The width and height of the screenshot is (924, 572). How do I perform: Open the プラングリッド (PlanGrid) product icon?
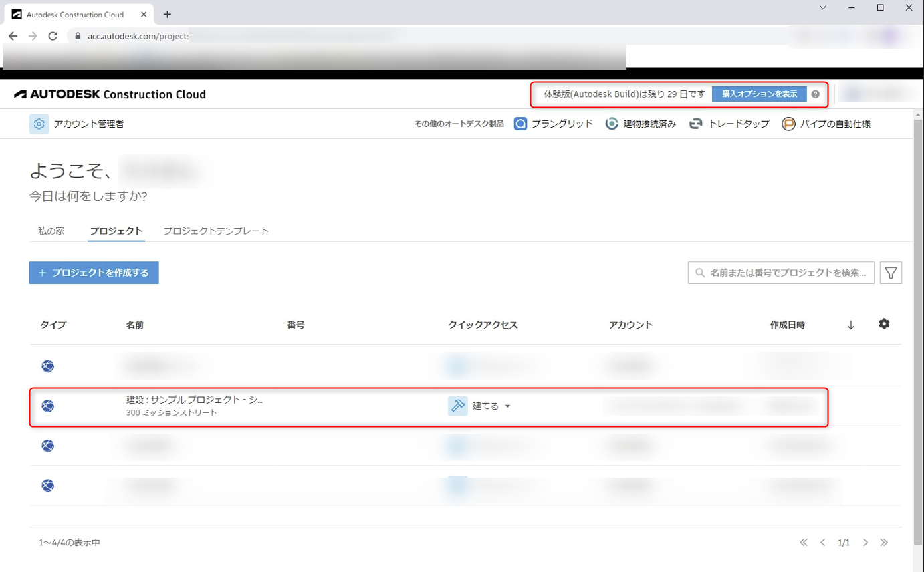point(519,124)
